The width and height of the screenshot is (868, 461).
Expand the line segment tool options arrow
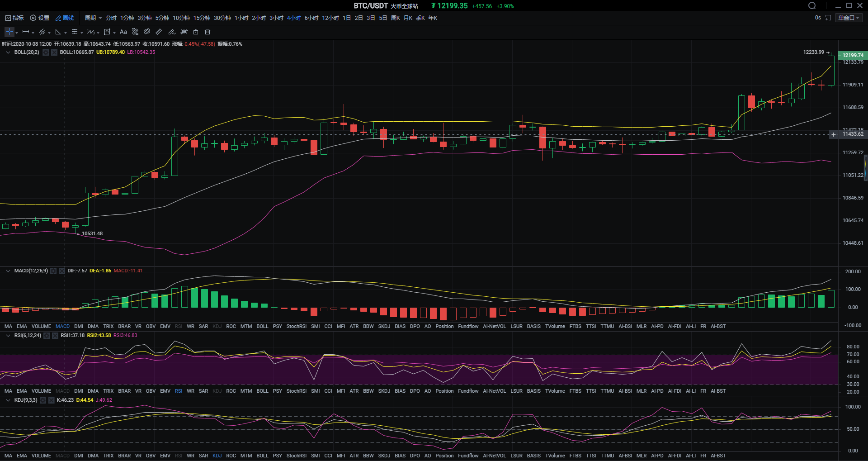tap(33, 33)
